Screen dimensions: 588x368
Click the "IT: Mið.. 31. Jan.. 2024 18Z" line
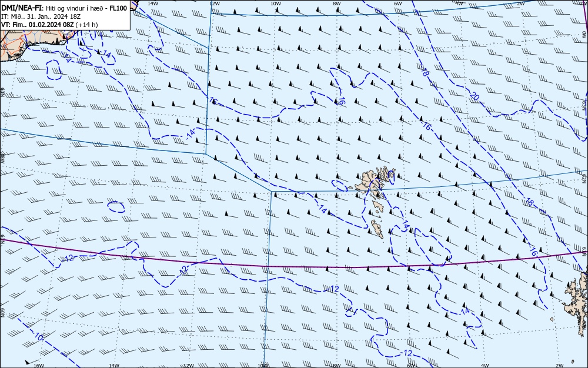point(41,16)
